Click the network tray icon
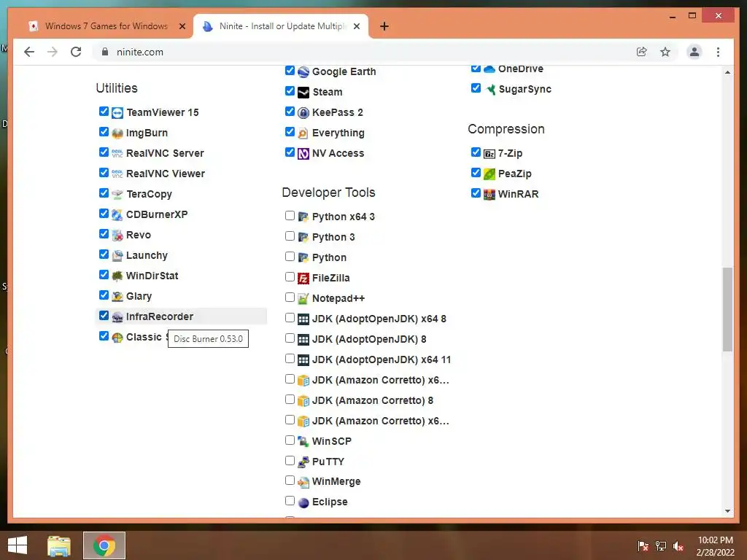 [x=661, y=546]
